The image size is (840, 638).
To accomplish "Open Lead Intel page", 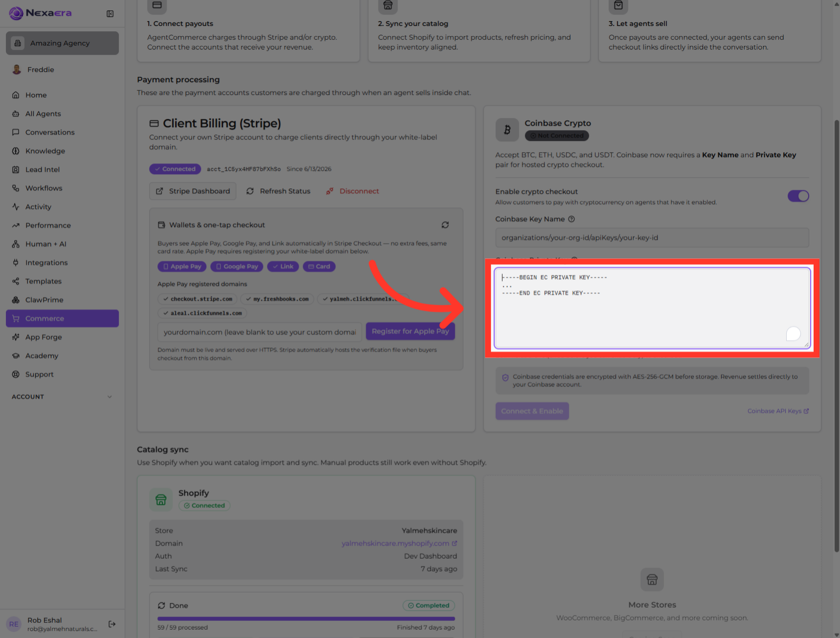I will pyautogui.click(x=62, y=169).
